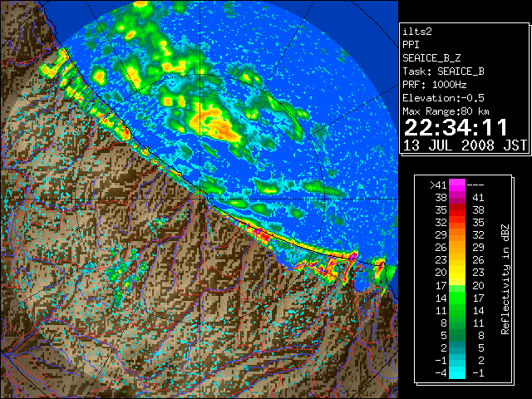Click the radar origin where range spokes converge
This screenshot has width=532, height=399.
pyautogui.click(x=200, y=199)
